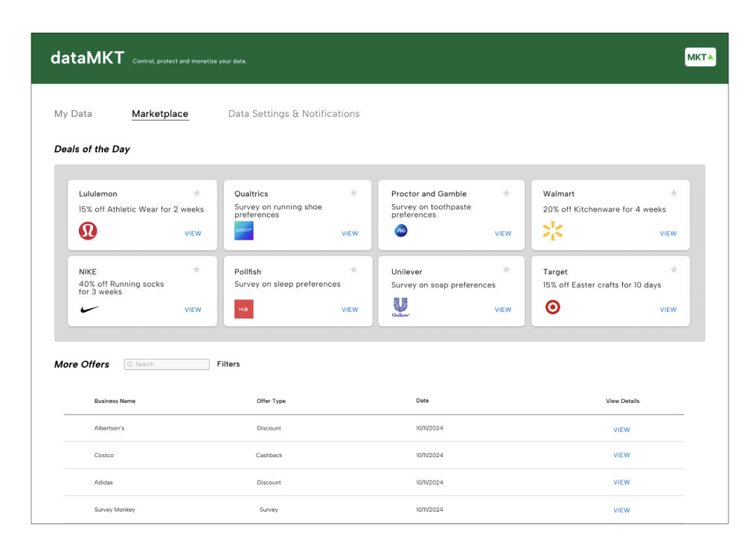
Task: Click the Unilever logo icon
Action: pyautogui.click(x=400, y=307)
